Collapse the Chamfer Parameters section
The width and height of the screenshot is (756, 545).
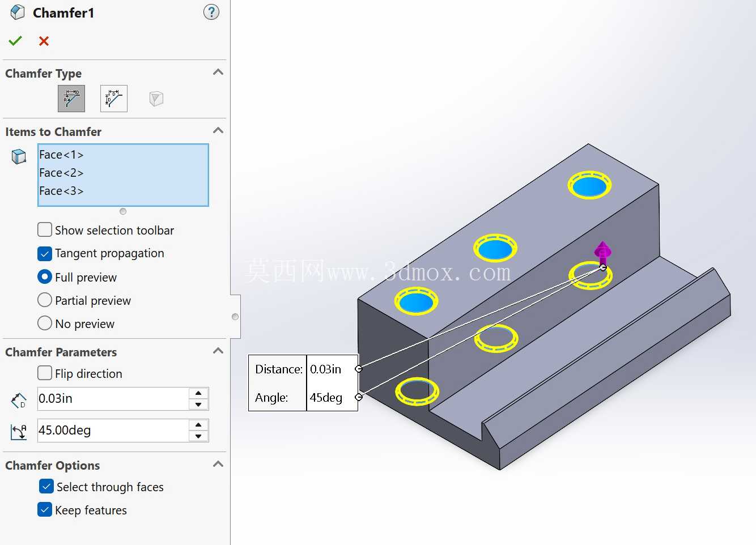click(218, 351)
